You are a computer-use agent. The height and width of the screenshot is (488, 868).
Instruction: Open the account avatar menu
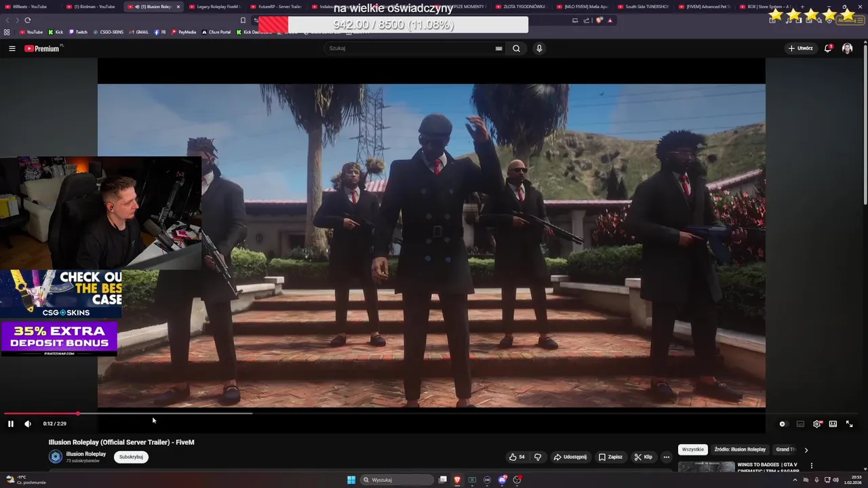[847, 48]
